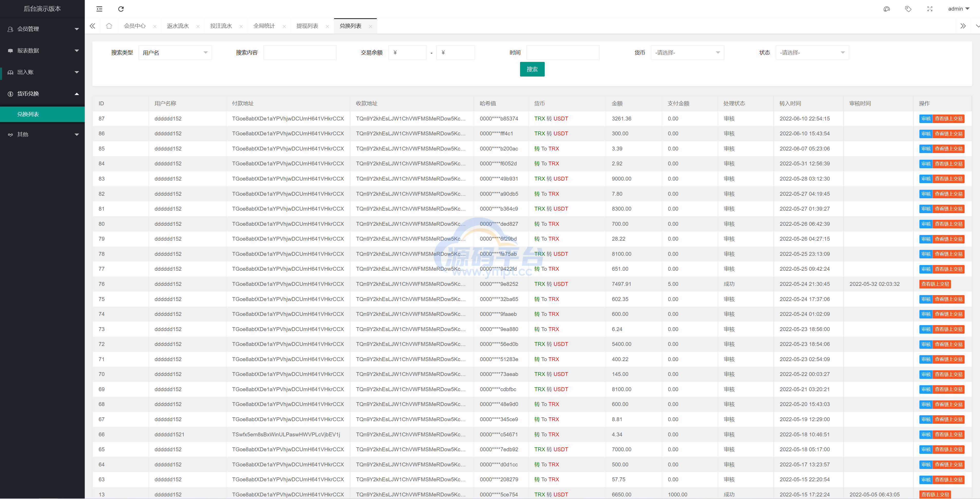Screen dimensions: 980x499
Task: Click 审核 button for ID 69
Action: [x=926, y=389]
